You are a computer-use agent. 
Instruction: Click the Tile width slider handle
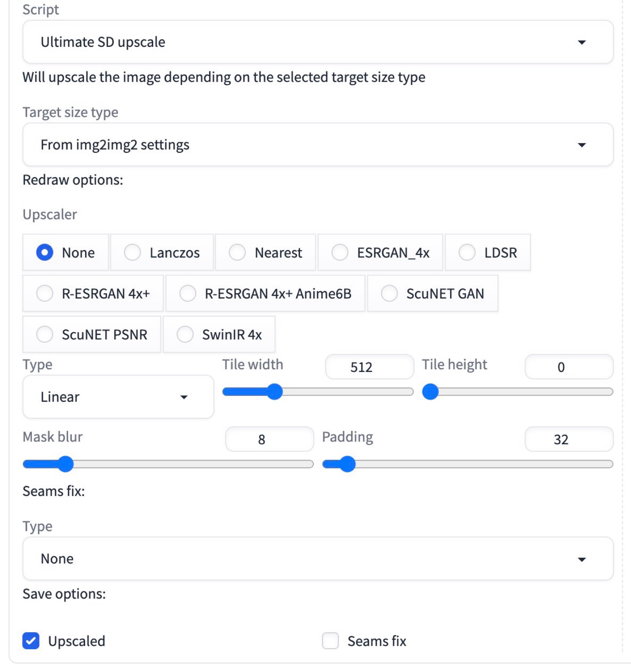(275, 392)
